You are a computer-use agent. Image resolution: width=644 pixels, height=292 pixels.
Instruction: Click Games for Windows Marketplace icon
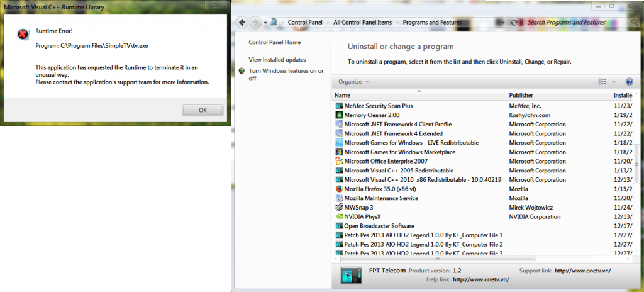click(339, 152)
